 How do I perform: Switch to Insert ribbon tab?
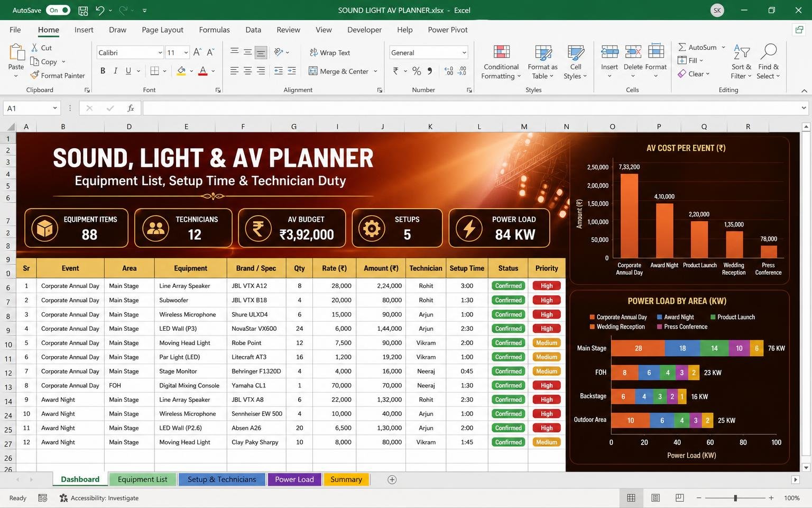pos(84,30)
